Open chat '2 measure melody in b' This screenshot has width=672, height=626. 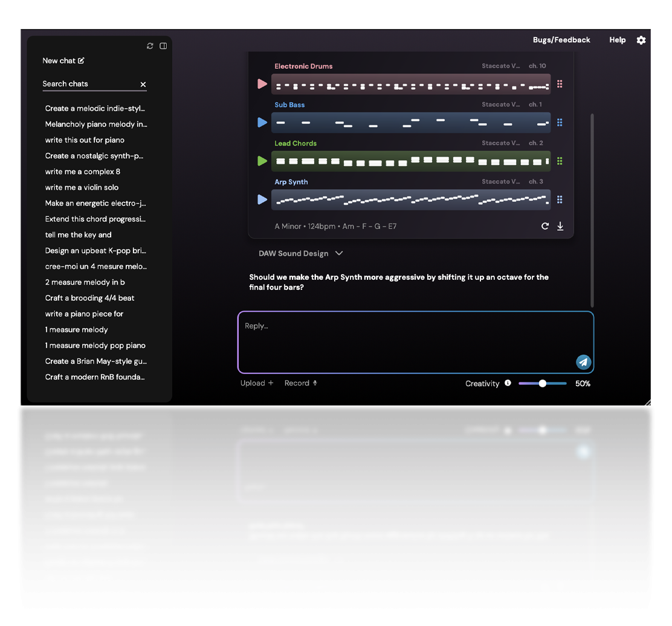(x=85, y=282)
